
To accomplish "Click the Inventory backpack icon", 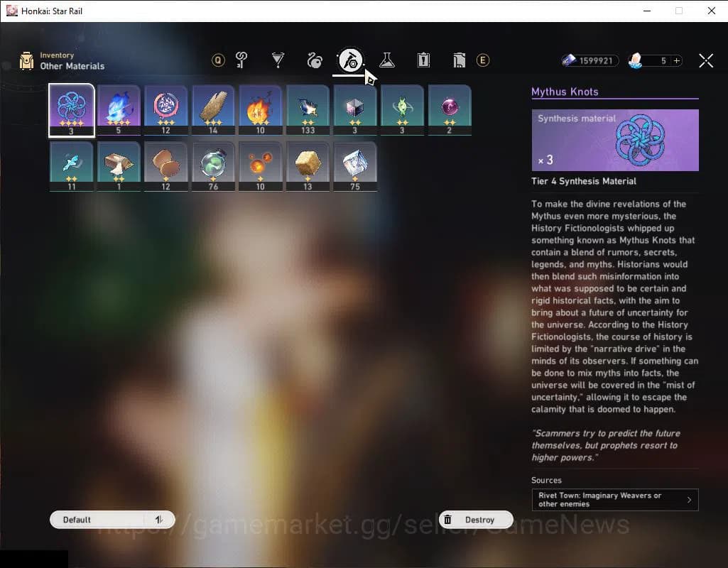I will (x=26, y=61).
